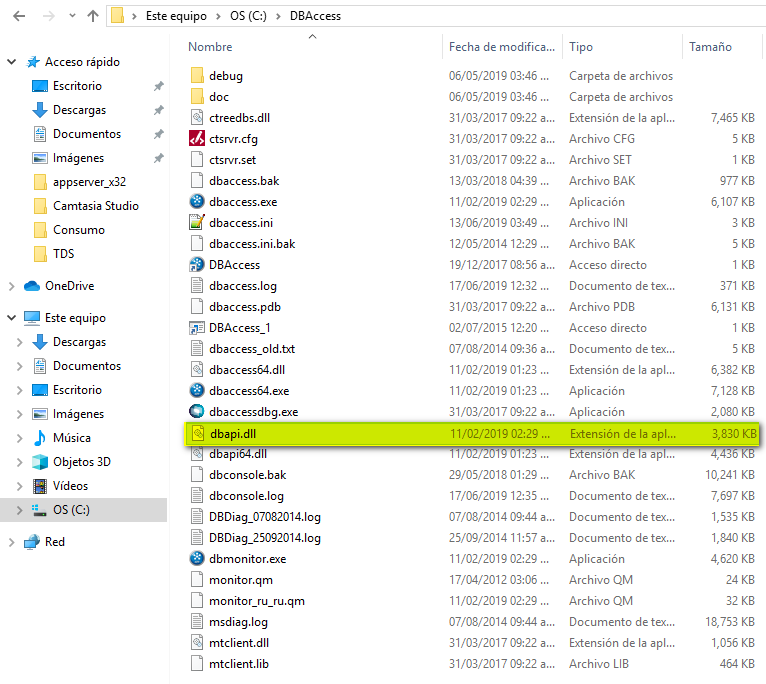Click the Red network icon
Viewport: 766px width, 684px height.
tap(32, 542)
